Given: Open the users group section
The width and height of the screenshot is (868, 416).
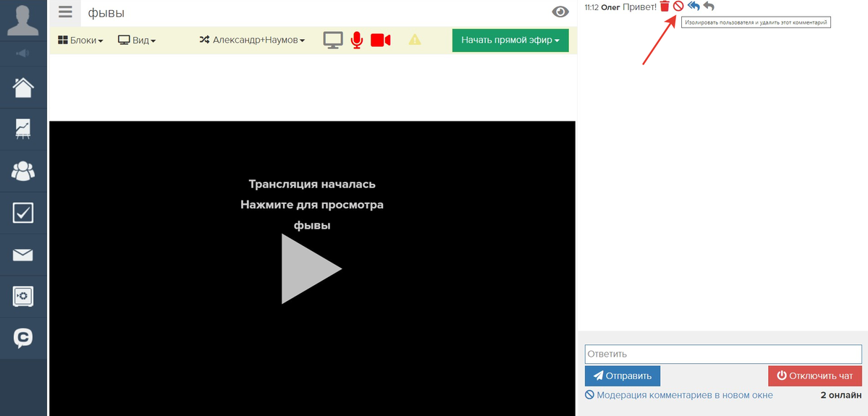Looking at the screenshot, I should pos(23,171).
